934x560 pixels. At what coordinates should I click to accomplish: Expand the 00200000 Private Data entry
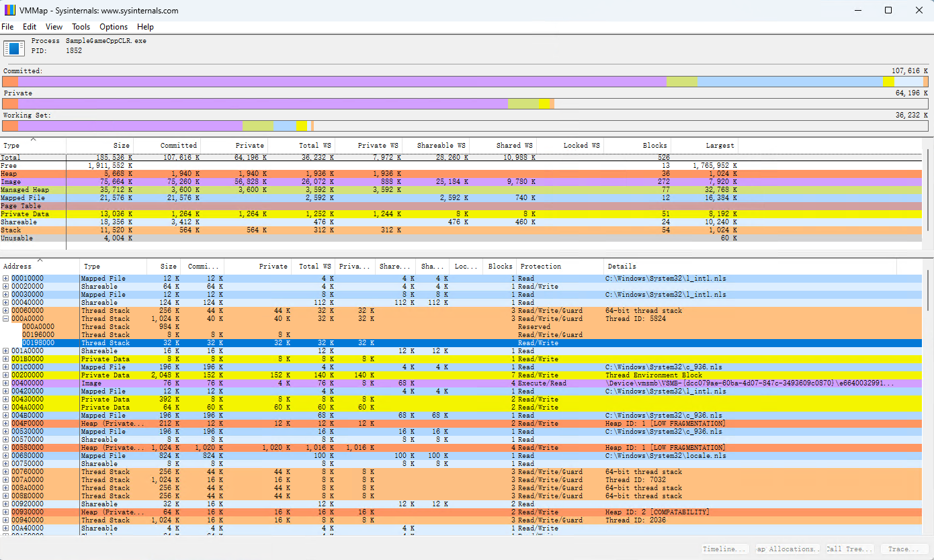click(6, 375)
